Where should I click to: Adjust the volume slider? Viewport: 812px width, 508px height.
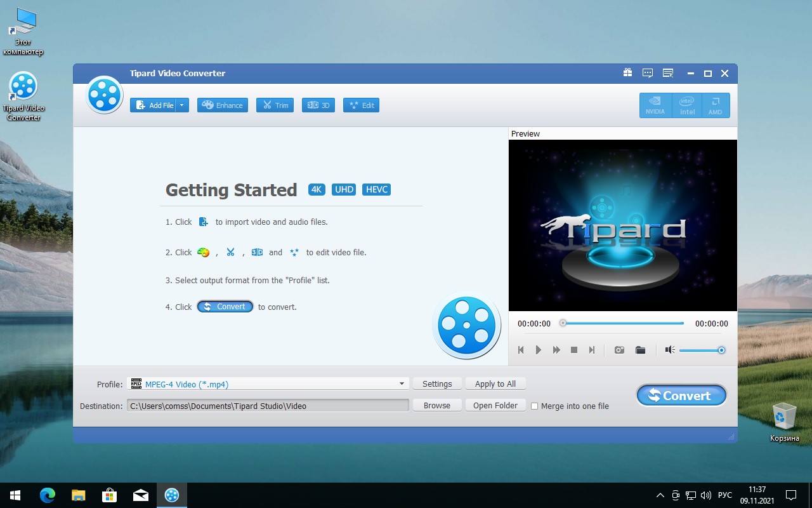point(702,350)
